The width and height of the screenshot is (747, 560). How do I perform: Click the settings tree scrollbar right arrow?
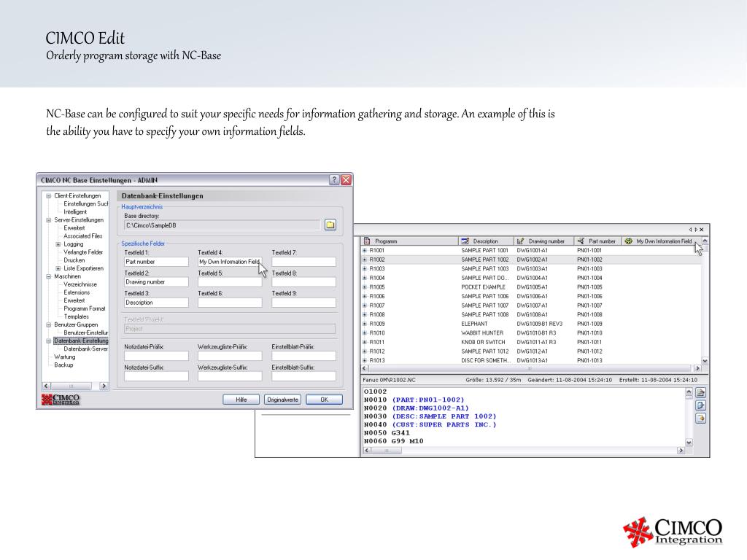104,386
